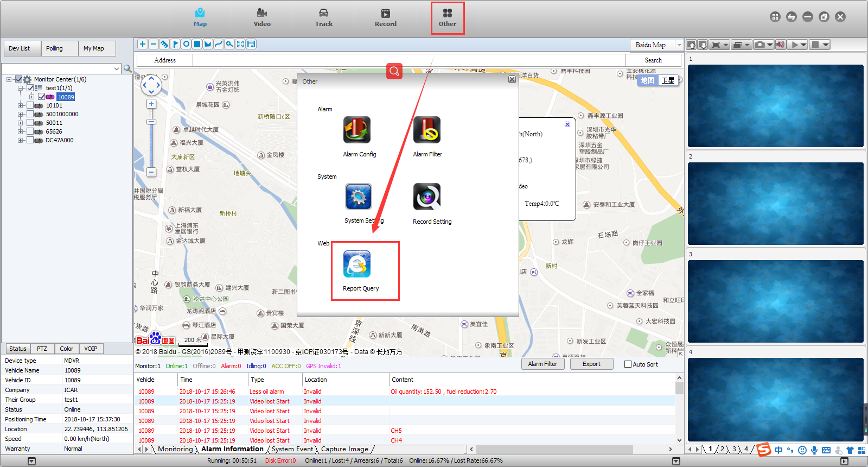Viewport: 868px width, 467px height.
Task: Expand the 65626 device tree node
Action: pos(20,131)
